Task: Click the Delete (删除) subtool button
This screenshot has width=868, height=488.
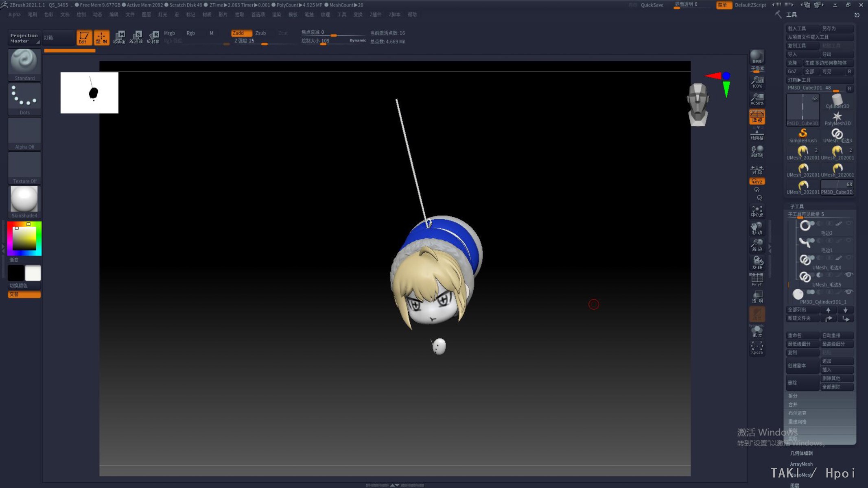Action: point(802,383)
